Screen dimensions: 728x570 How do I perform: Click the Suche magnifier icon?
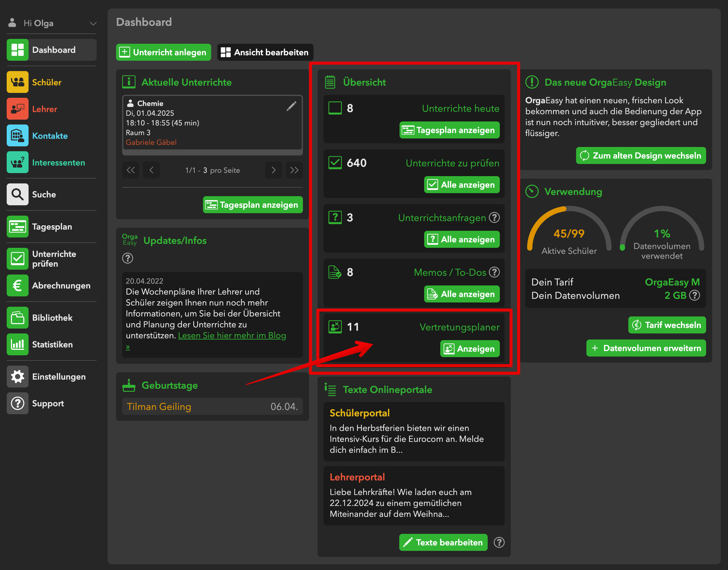pyautogui.click(x=17, y=194)
